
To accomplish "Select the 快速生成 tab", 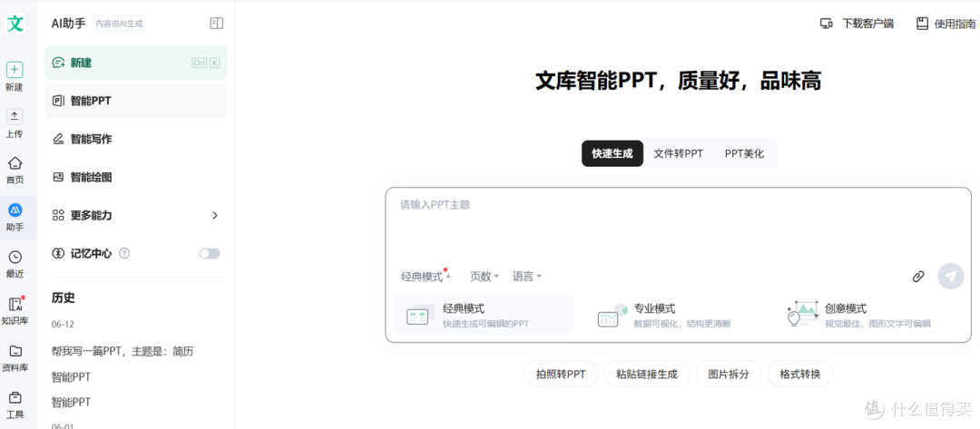I will pyautogui.click(x=612, y=153).
